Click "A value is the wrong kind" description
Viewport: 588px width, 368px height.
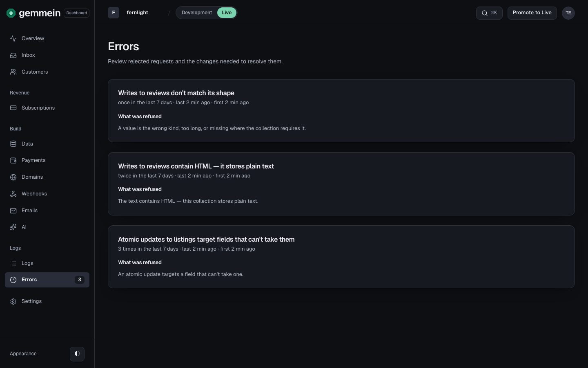click(212, 128)
